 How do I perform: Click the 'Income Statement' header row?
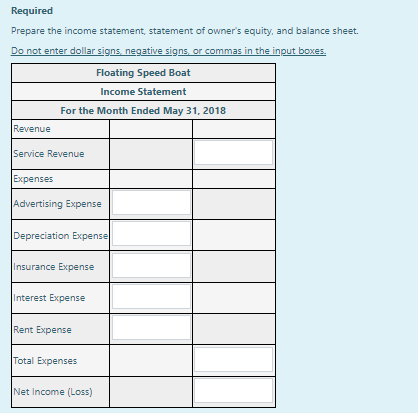pos(143,92)
